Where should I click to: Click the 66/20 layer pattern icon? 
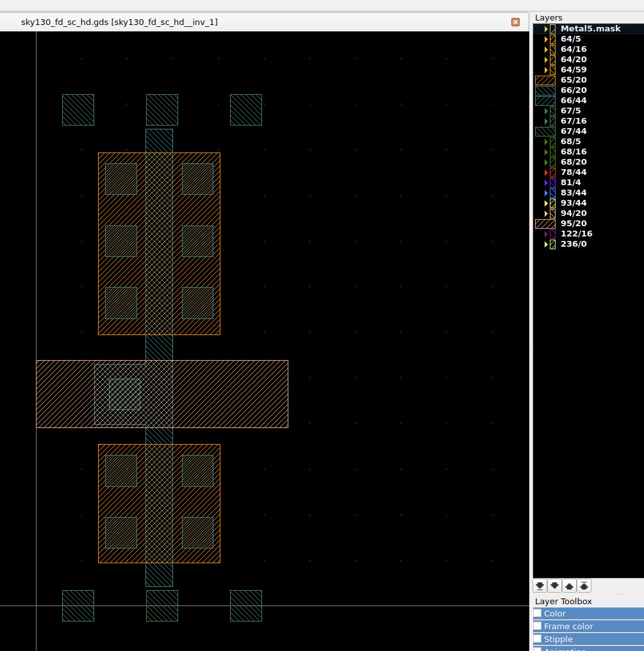point(545,90)
